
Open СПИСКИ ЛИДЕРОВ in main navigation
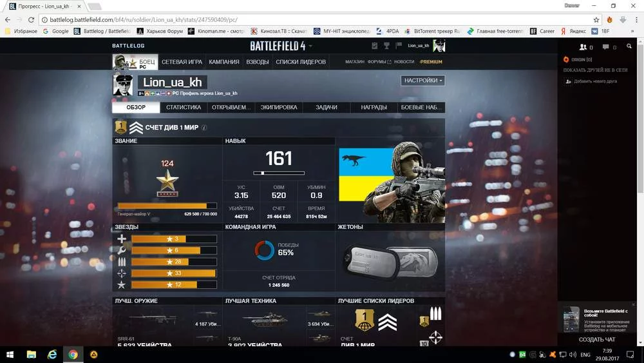pos(301,62)
